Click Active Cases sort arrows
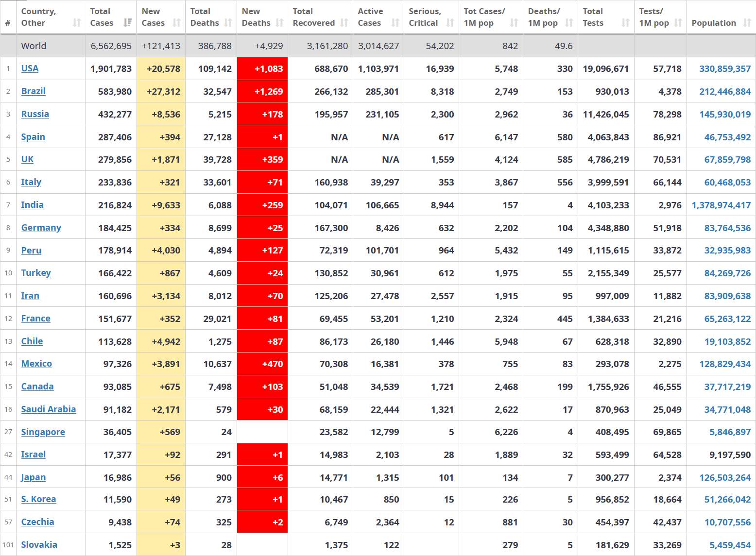This screenshot has height=556, width=756. point(395,23)
